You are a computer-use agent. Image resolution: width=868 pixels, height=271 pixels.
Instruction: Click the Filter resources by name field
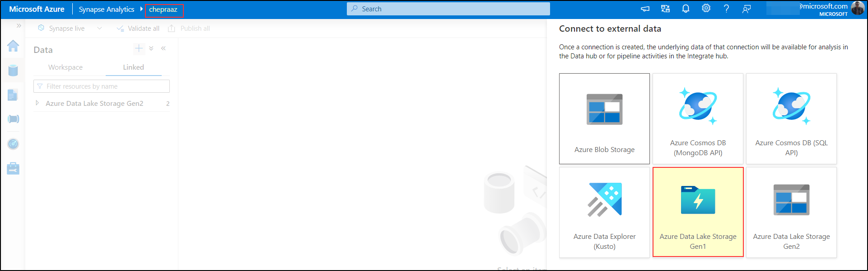(x=102, y=86)
